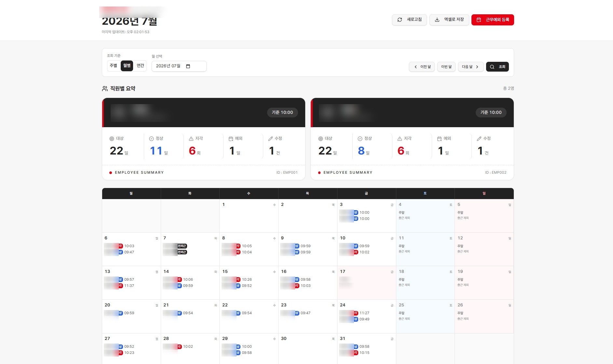613x364 pixels.
Task: Select the 연간 view tab
Action: (140, 66)
